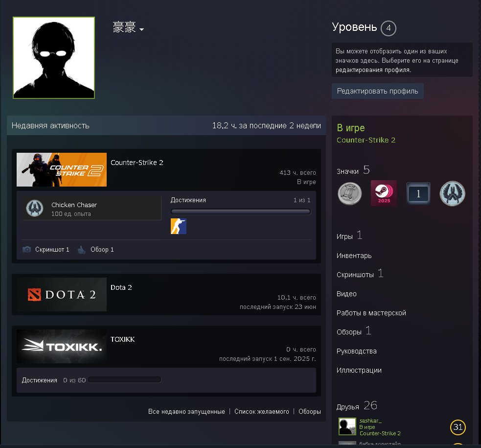Click 18,2 ч. за последние 2 недели
This screenshot has height=448, width=481.
pos(266,125)
